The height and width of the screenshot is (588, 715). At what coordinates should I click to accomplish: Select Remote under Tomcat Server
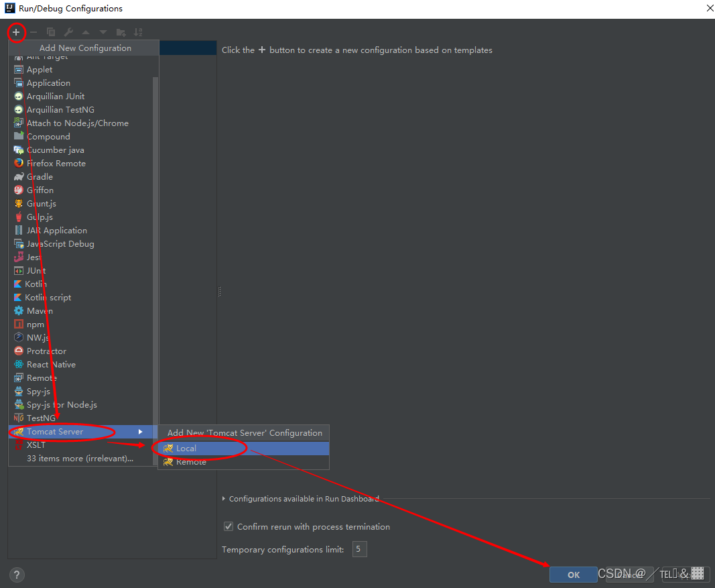pos(190,461)
